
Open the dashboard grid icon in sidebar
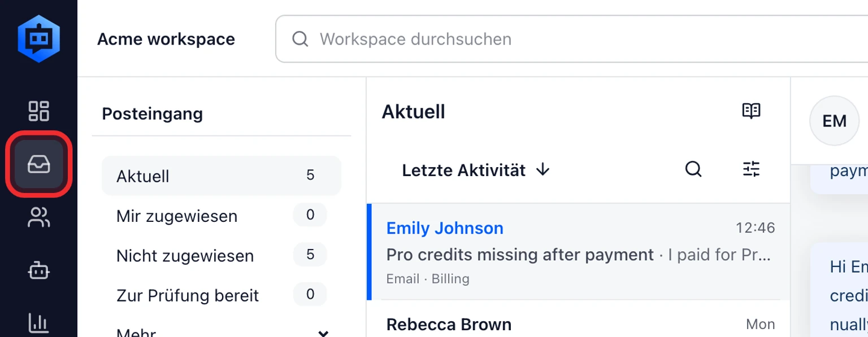point(38,111)
